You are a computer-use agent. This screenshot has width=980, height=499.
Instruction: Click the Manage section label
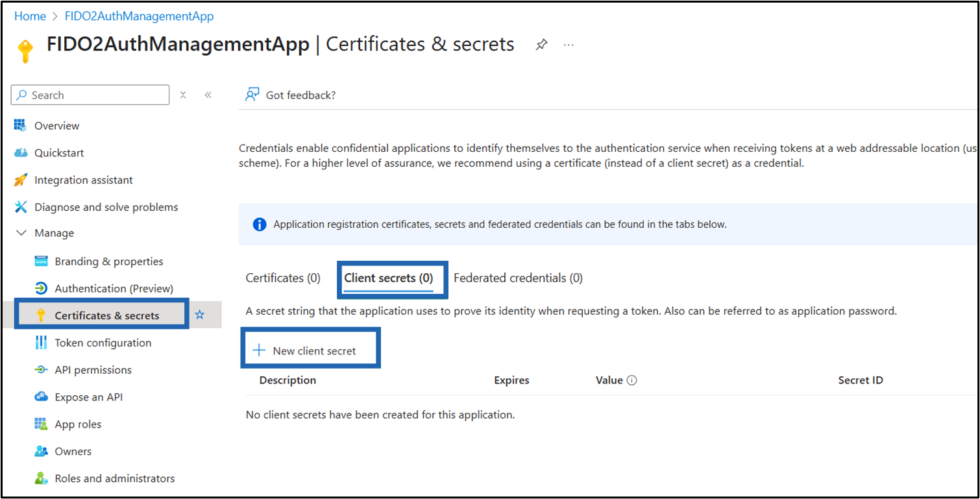click(54, 233)
